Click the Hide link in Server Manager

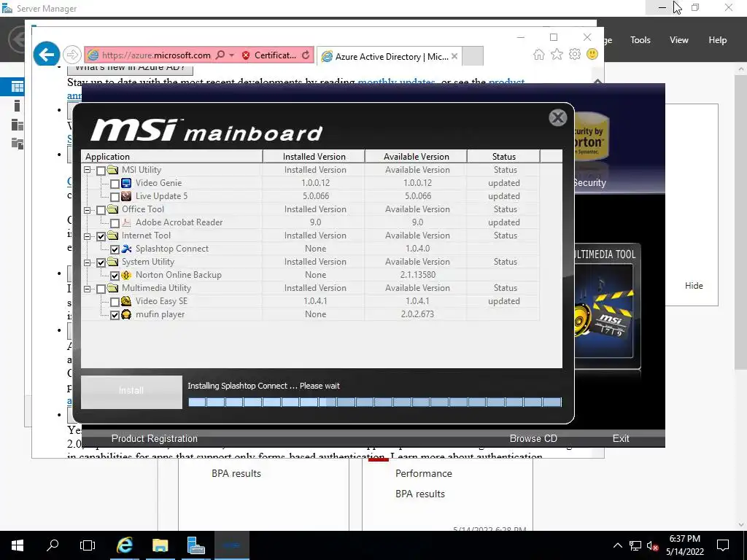(694, 286)
